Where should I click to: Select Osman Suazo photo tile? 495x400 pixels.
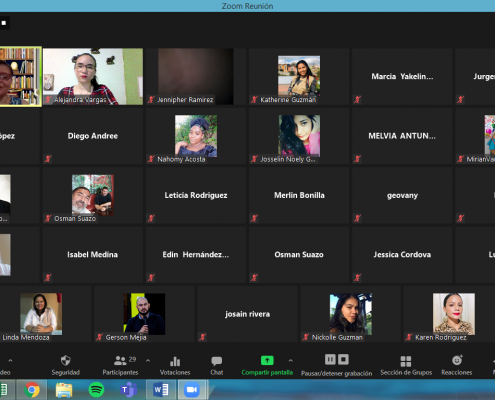point(93,195)
